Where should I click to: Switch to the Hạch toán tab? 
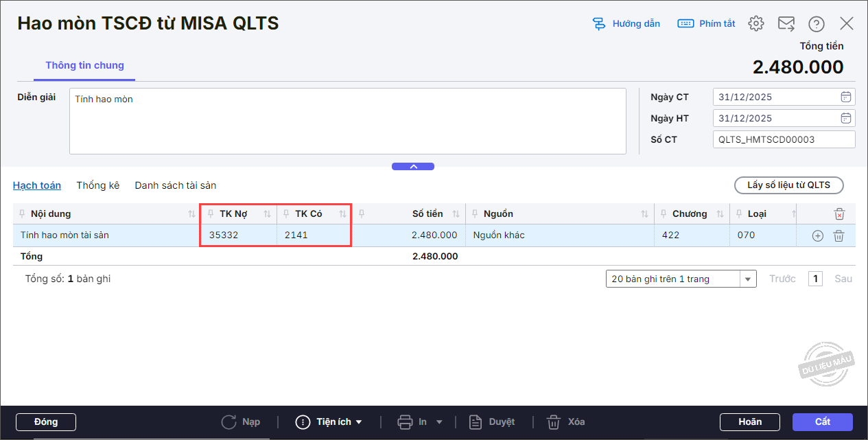[37, 185]
